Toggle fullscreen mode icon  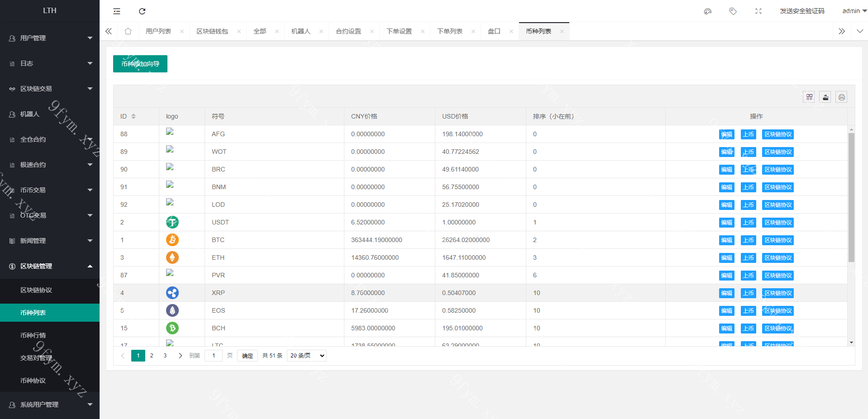click(758, 11)
